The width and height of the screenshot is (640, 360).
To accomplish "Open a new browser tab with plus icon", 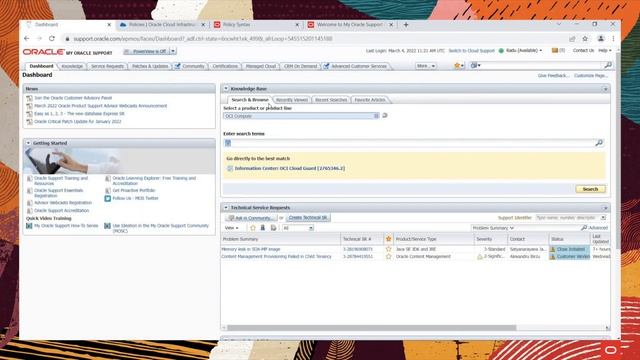I will click(x=406, y=24).
